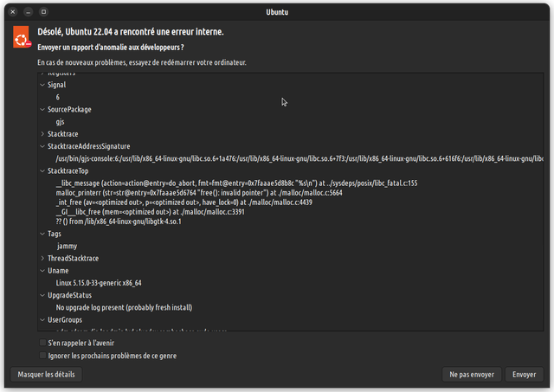The image size is (554, 392).
Task: Click the "Désolé, Ubuntu 22.04" error heading
Action: click(131, 32)
